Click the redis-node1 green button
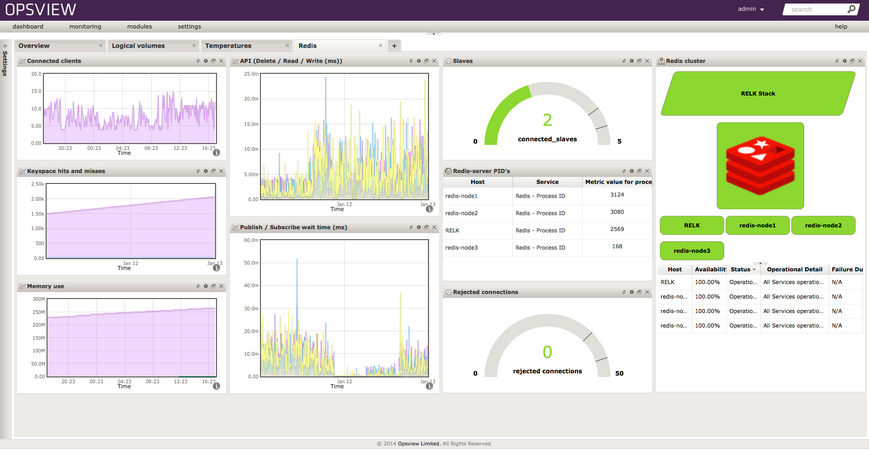This screenshot has height=450, width=869. pos(757,226)
